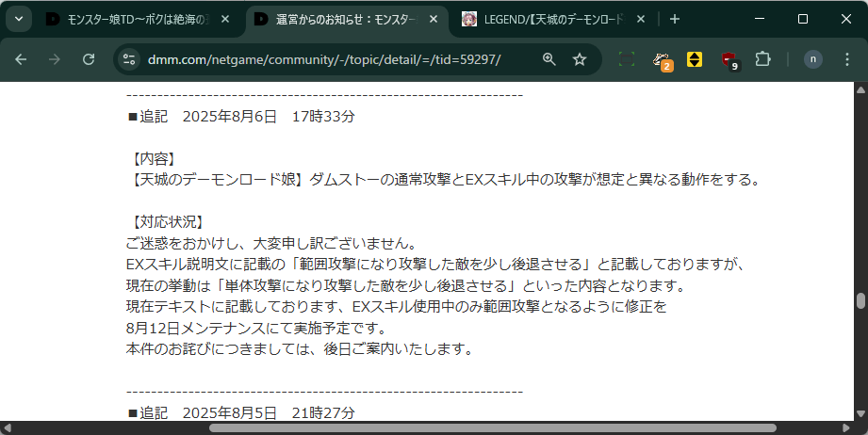
Task: Open the yellow arrows extension icon
Action: pyautogui.click(x=695, y=59)
